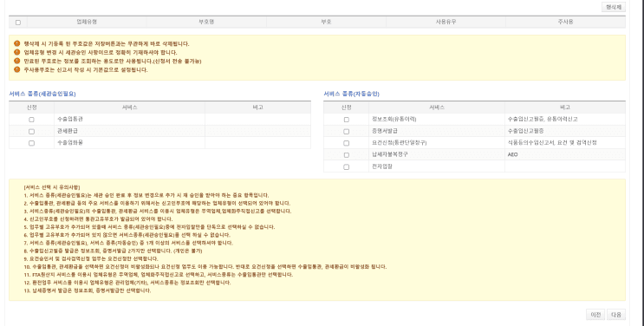The height and width of the screenshot is (326, 644).
Task: Click the 비고 header in auto-approval table
Action: click(565, 108)
